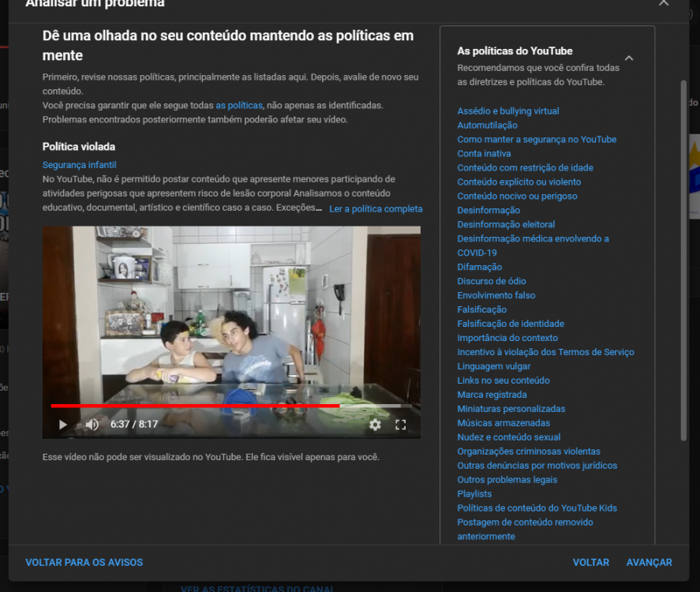The width and height of the screenshot is (700, 592).
Task: Click VOLTAR PARA OS AVISOS button
Action: coord(84,563)
